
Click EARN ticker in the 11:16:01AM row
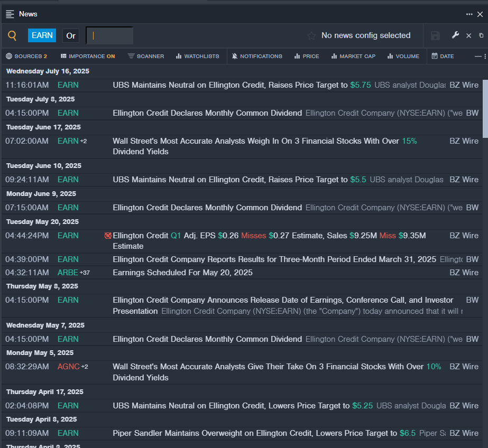(68, 85)
